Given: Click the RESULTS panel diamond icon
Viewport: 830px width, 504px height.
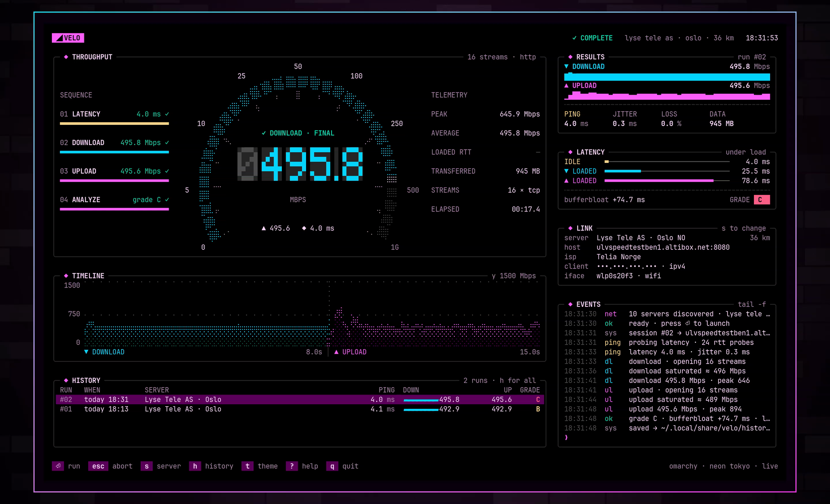Looking at the screenshot, I should coord(570,57).
